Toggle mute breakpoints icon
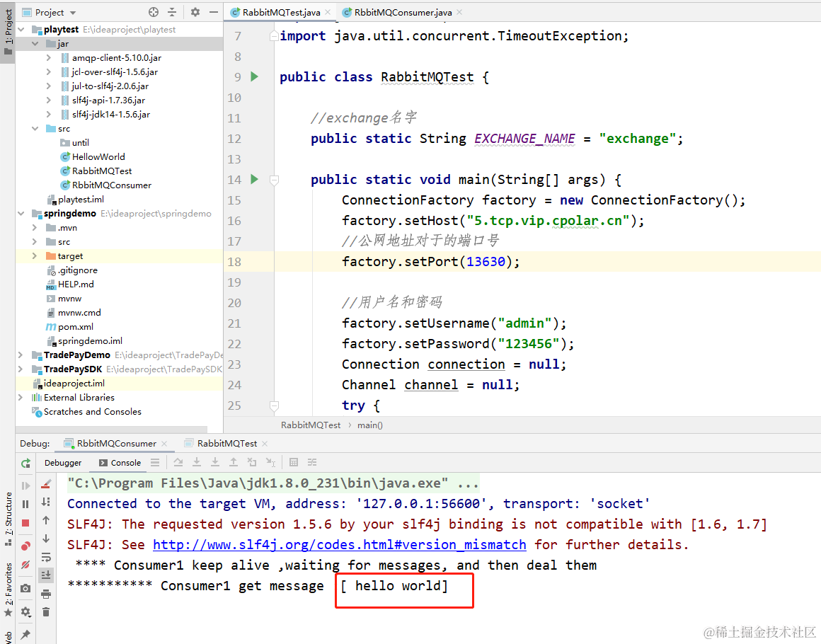Viewport: 821px width, 644px height. tap(25, 565)
